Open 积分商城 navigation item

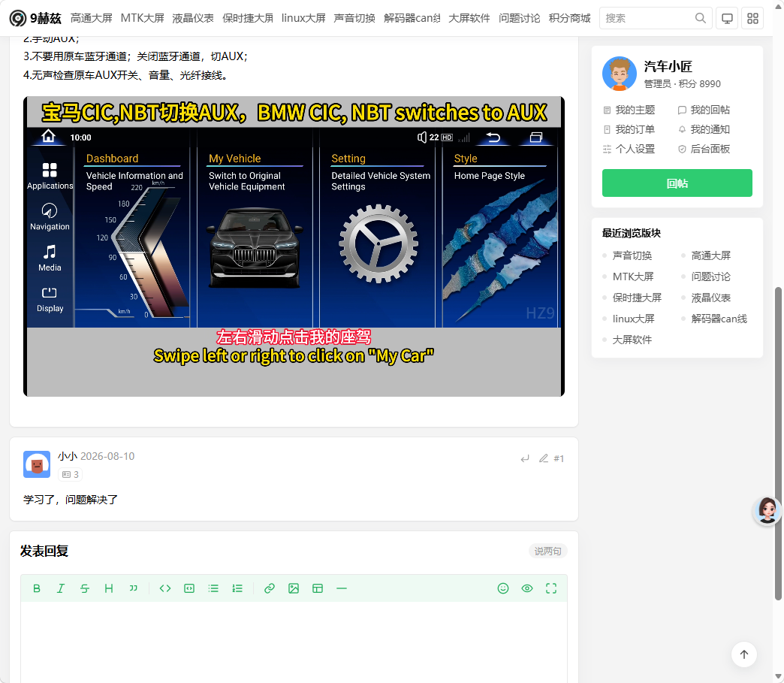click(569, 18)
